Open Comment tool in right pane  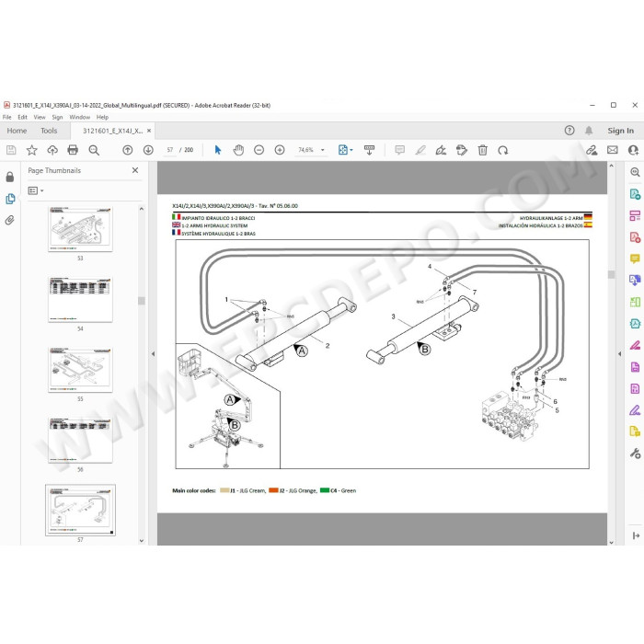click(x=635, y=259)
